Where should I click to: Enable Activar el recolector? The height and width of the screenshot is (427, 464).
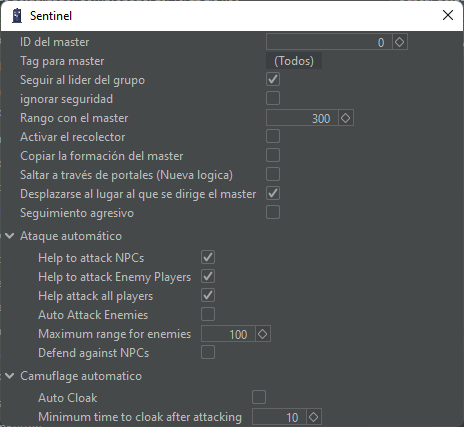coord(273,136)
